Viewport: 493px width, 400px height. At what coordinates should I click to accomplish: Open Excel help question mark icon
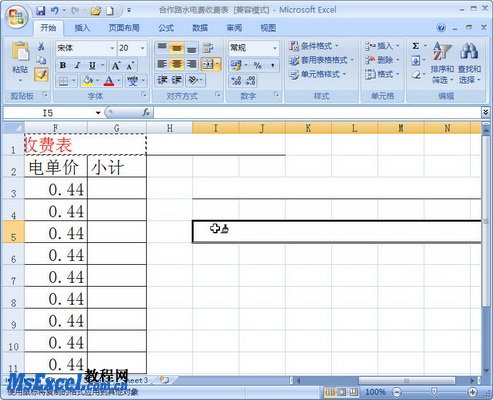click(x=441, y=28)
